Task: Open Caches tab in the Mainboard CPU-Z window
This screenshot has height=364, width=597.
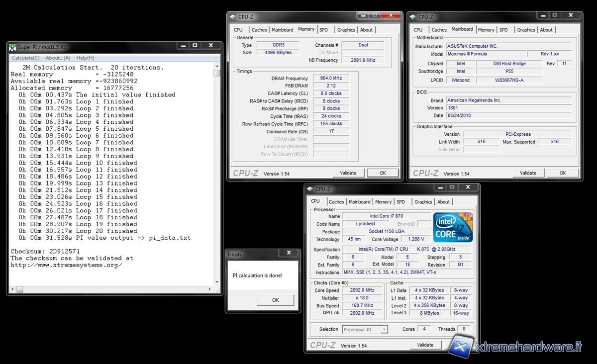Action: point(439,30)
